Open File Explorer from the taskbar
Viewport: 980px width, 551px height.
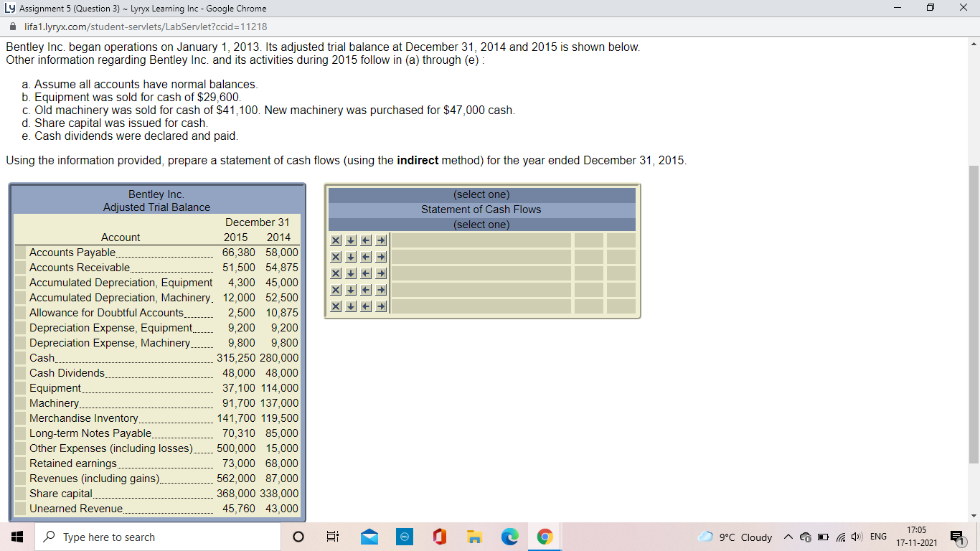[x=474, y=536]
